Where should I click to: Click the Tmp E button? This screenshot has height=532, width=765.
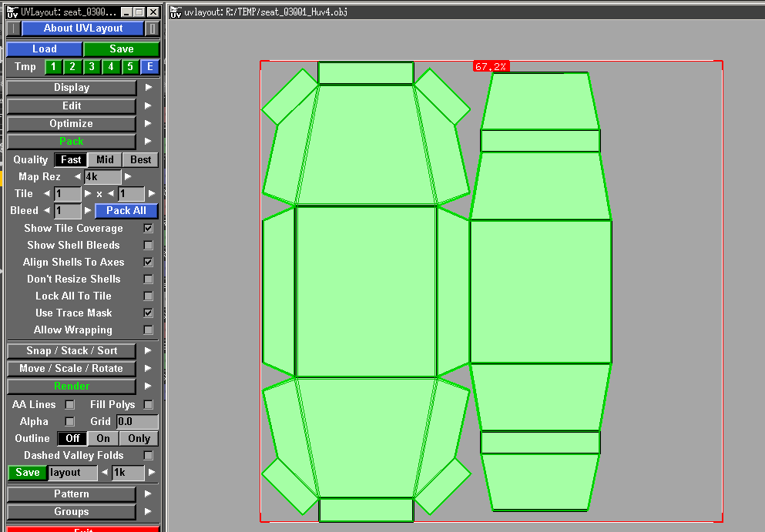pyautogui.click(x=149, y=66)
